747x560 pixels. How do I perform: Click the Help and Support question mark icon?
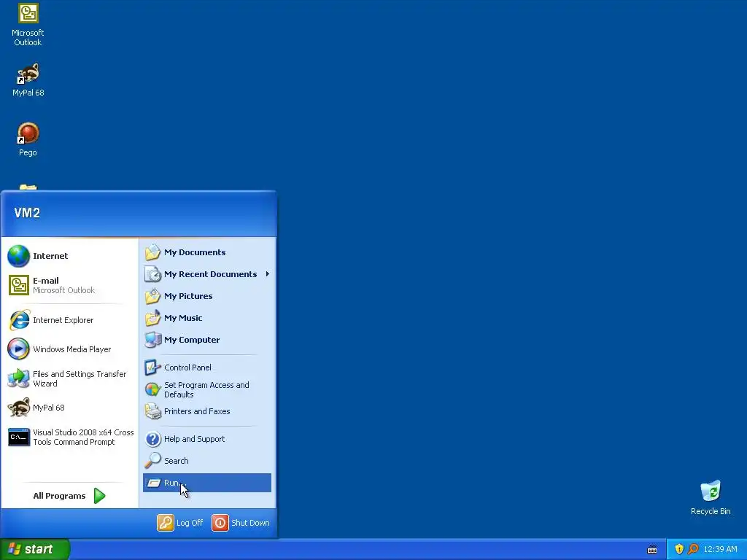point(152,439)
